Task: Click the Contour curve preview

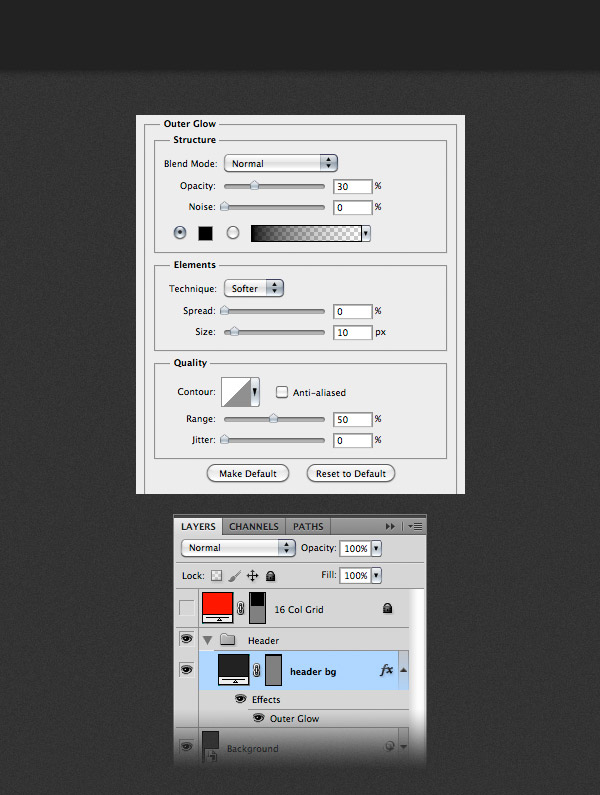Action: pos(236,391)
